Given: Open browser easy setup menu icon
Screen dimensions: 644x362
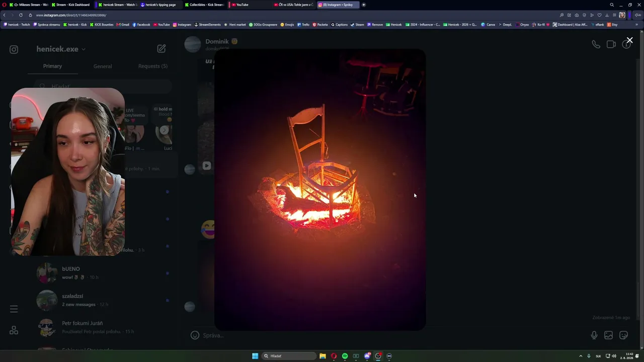Looking at the screenshot, I should point(614,15).
